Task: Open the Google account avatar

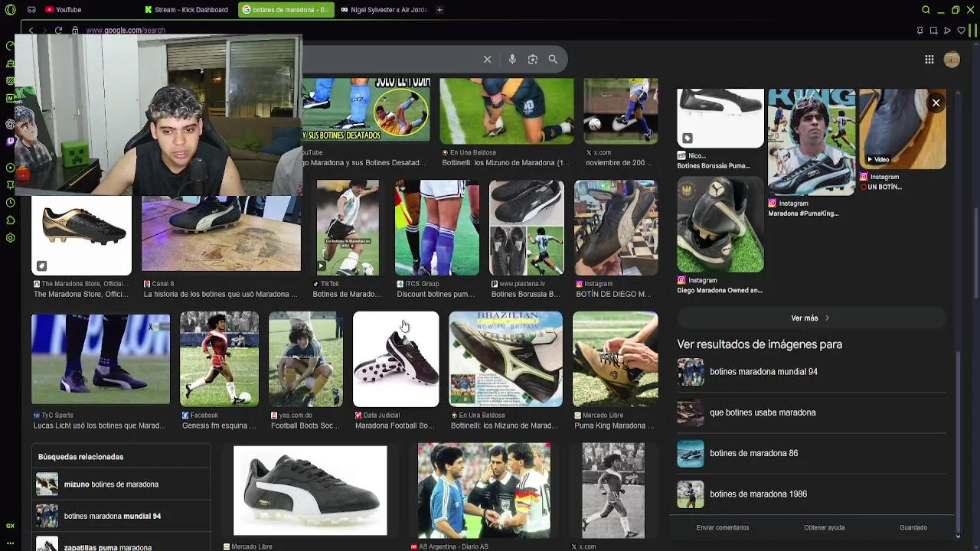Action: coord(952,60)
